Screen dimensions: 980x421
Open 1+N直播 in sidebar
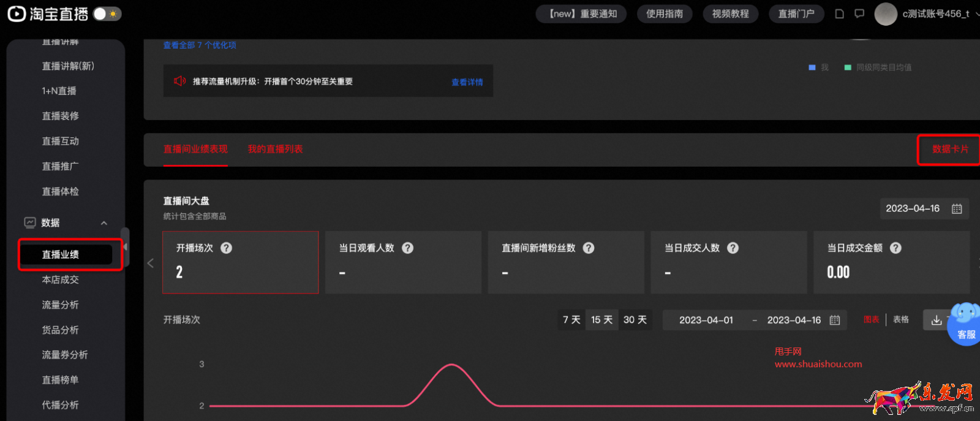click(x=59, y=91)
